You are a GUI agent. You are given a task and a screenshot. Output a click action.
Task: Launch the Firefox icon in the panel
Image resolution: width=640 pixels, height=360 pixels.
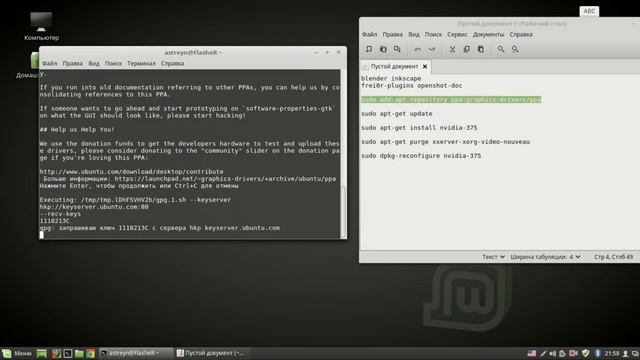pos(56,353)
